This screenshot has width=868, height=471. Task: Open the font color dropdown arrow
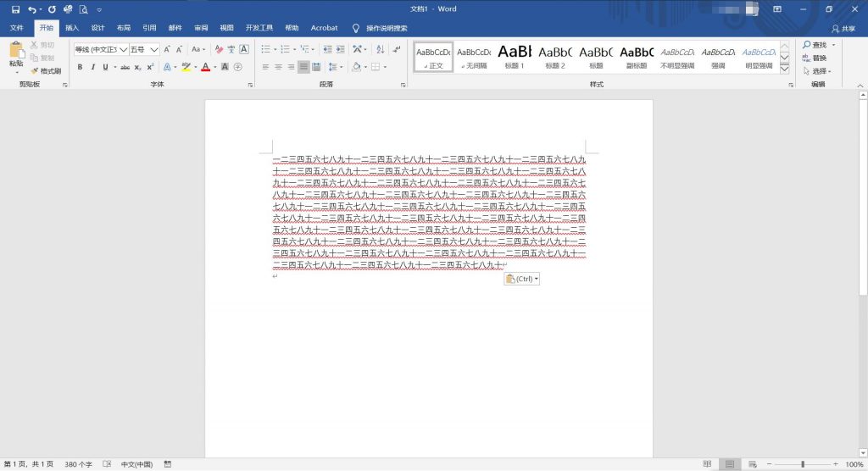click(214, 67)
